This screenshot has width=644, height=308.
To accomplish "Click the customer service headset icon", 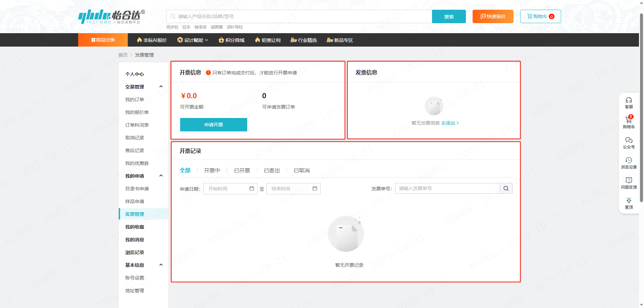I will (x=629, y=100).
